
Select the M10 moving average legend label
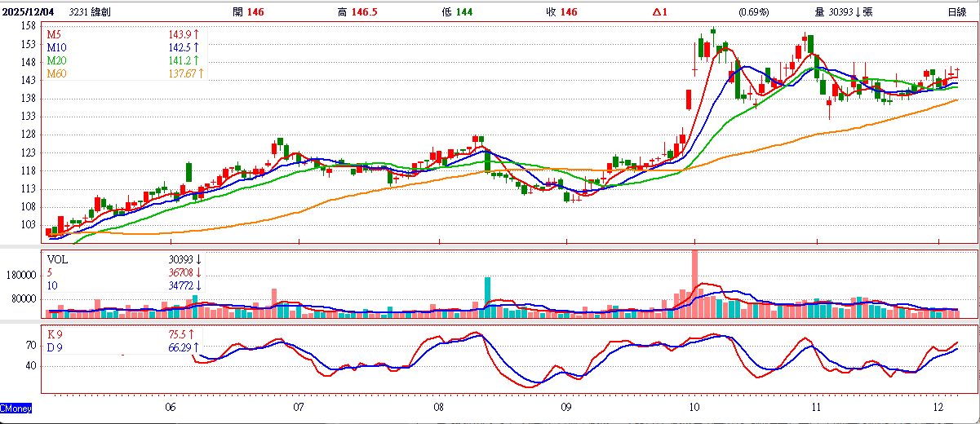(56, 48)
